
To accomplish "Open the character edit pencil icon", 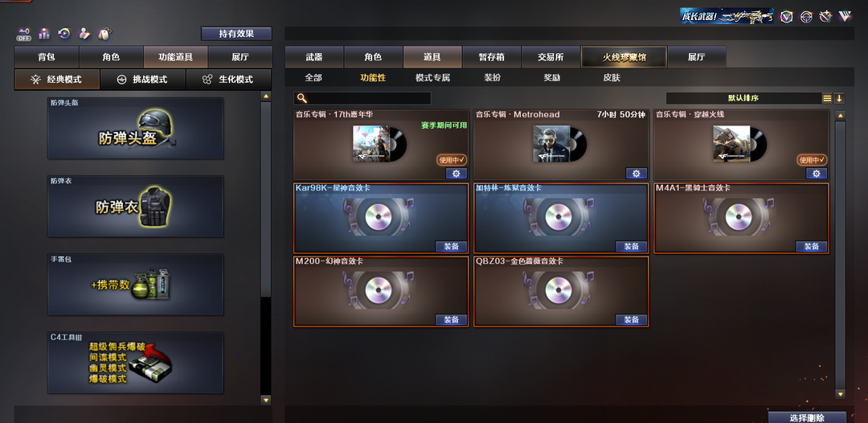I will point(84,34).
